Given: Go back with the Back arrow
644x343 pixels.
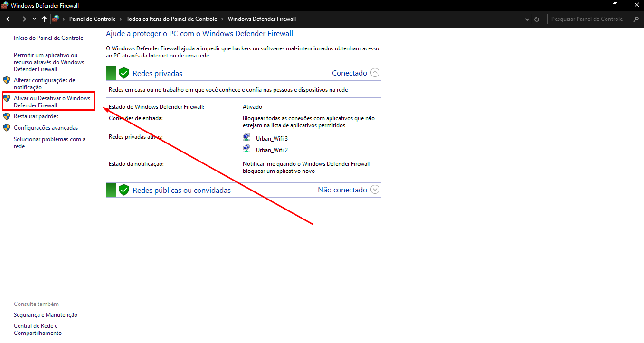Looking at the screenshot, I should (x=9, y=19).
